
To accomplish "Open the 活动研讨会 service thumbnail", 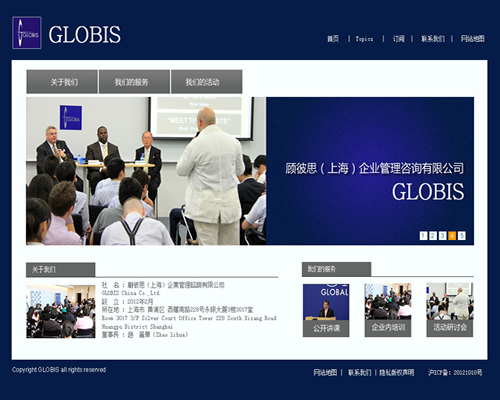I will coord(450,310).
